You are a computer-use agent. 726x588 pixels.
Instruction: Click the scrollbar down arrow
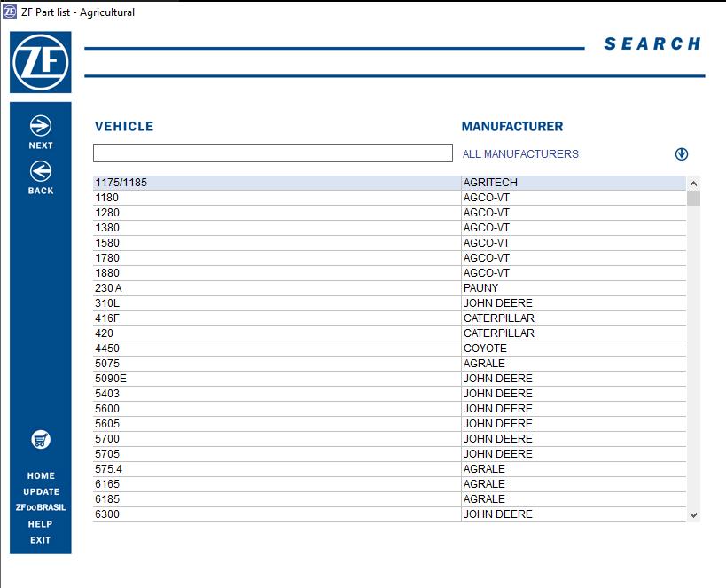(693, 514)
